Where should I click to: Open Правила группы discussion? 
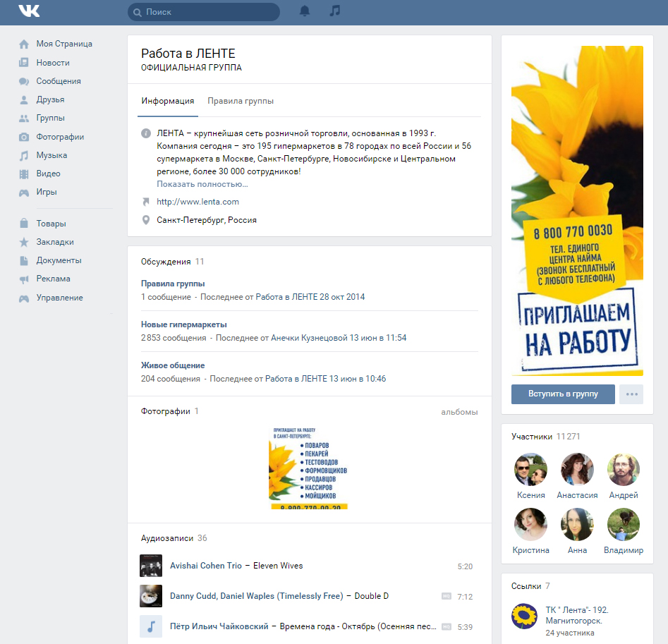(173, 284)
